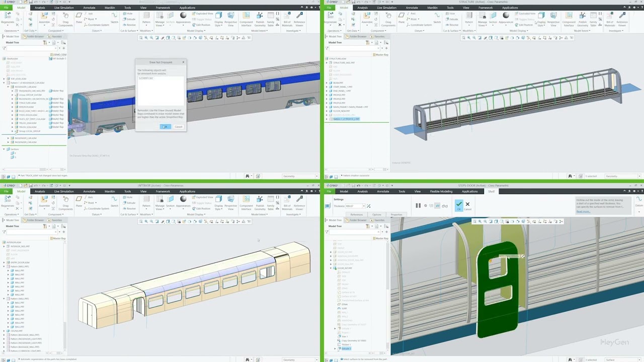Click Drag Components in top-left window
Image resolution: width=644 pixels, height=362 pixels.
tap(65, 19)
